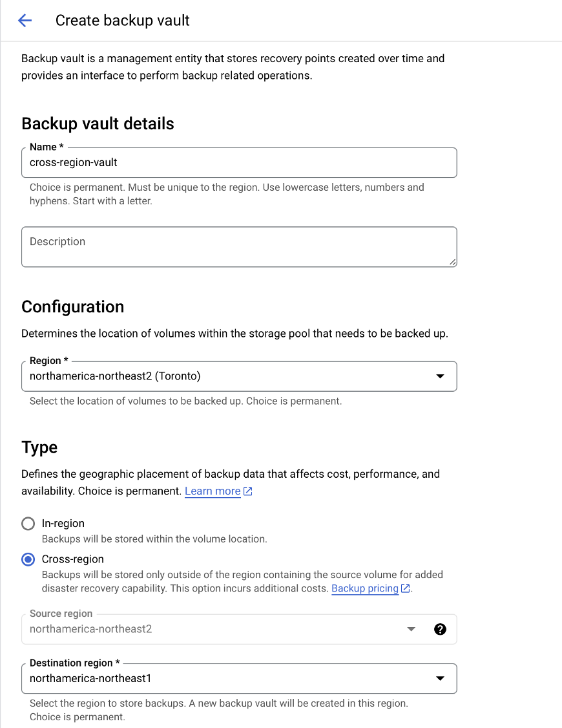Click the Region dropdown arrow icon
The height and width of the screenshot is (728, 562).
(440, 376)
